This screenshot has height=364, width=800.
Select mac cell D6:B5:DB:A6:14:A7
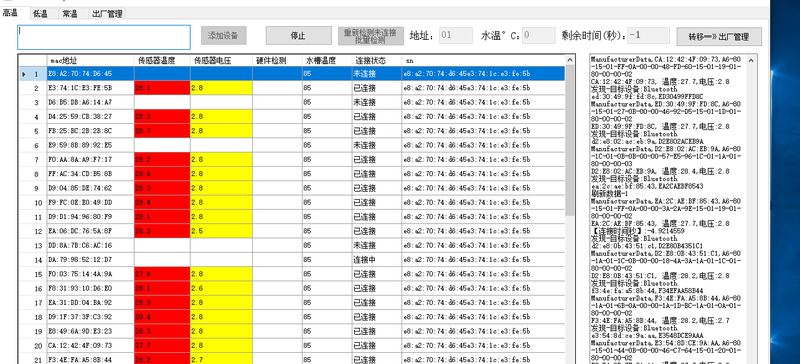click(90, 102)
